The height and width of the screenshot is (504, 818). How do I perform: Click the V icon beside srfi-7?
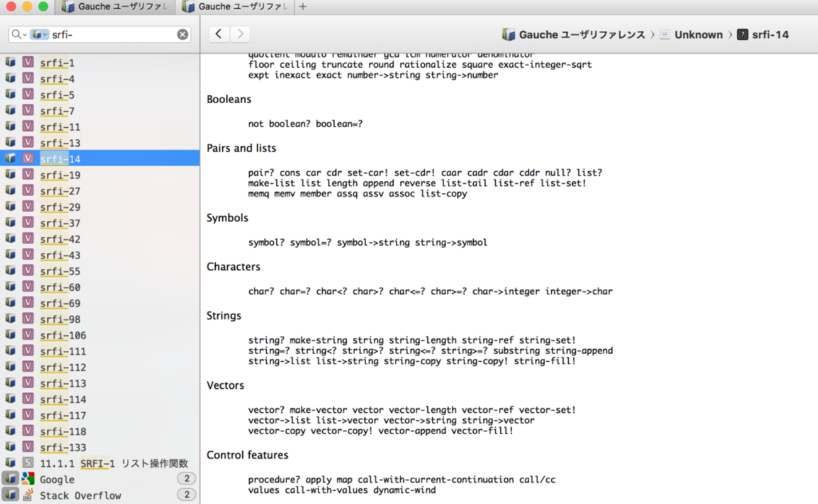(28, 110)
